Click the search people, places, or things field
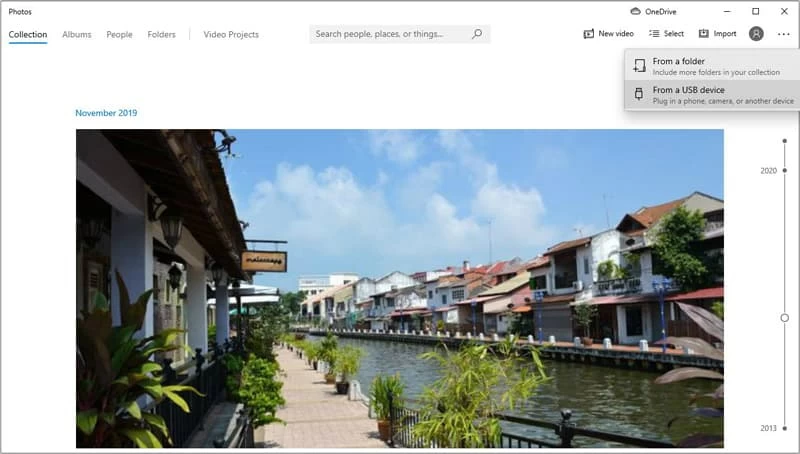 (x=390, y=34)
